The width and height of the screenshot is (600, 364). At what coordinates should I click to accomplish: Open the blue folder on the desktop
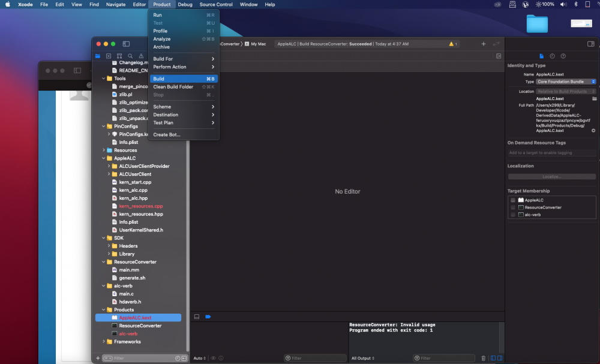click(537, 24)
